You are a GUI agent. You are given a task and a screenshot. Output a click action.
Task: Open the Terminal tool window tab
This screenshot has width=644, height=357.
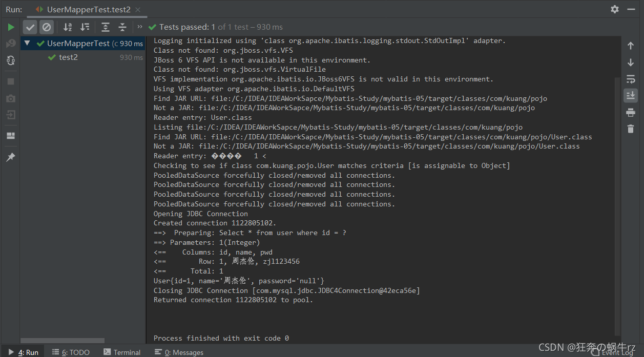click(122, 352)
